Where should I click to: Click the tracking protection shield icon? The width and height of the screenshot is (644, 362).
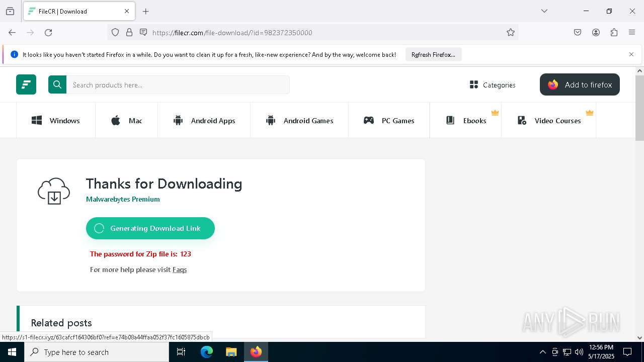click(115, 32)
